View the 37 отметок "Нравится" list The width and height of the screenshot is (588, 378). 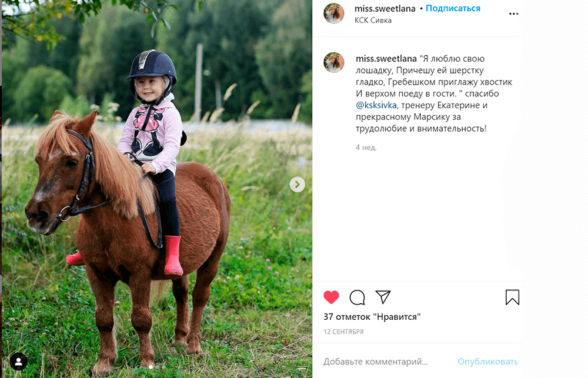click(372, 317)
